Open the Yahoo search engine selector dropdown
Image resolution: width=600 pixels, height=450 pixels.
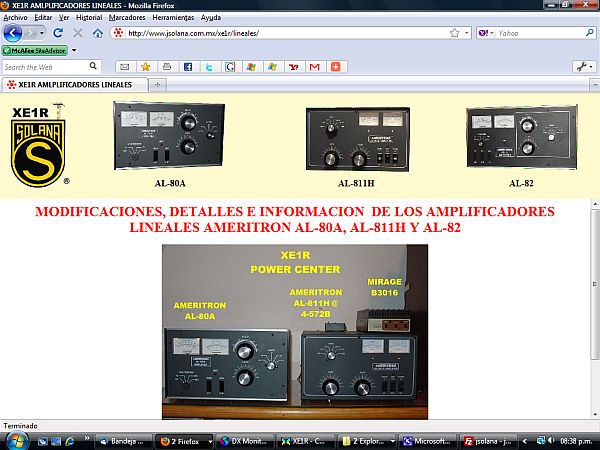[x=489, y=33]
